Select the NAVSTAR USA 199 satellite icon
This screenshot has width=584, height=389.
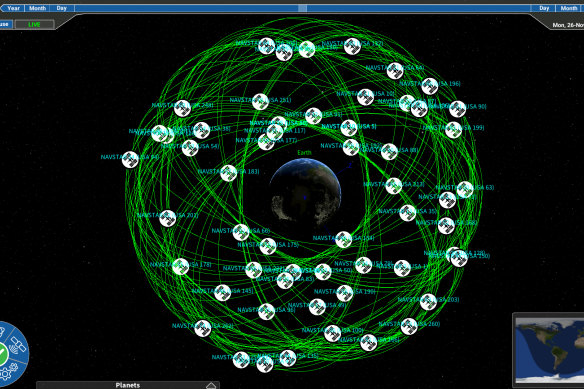pyautogui.click(x=453, y=130)
